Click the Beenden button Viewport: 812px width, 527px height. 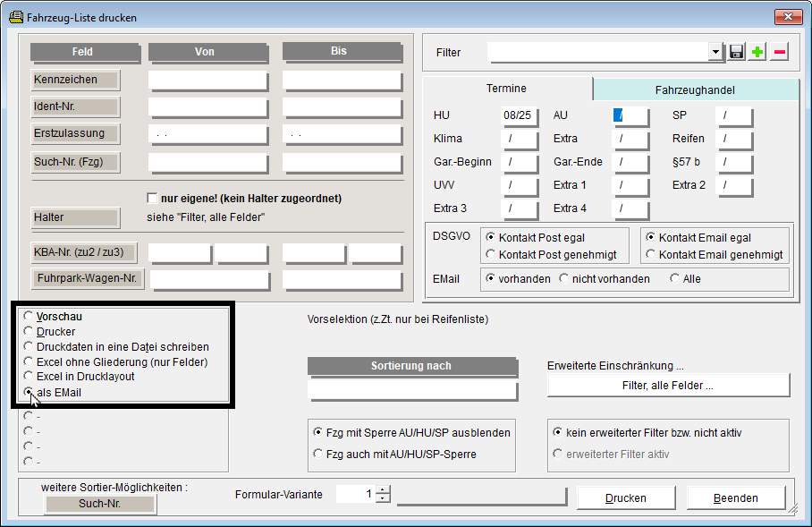pyautogui.click(x=735, y=498)
